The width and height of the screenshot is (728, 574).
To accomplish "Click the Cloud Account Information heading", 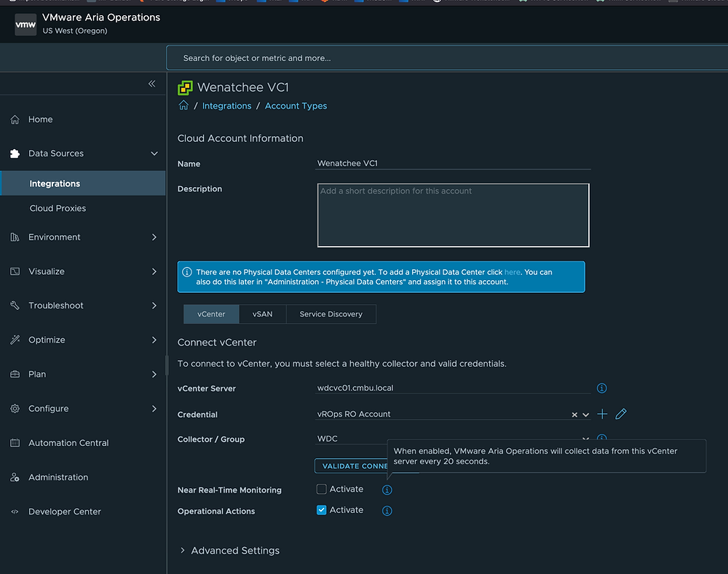I will (240, 138).
